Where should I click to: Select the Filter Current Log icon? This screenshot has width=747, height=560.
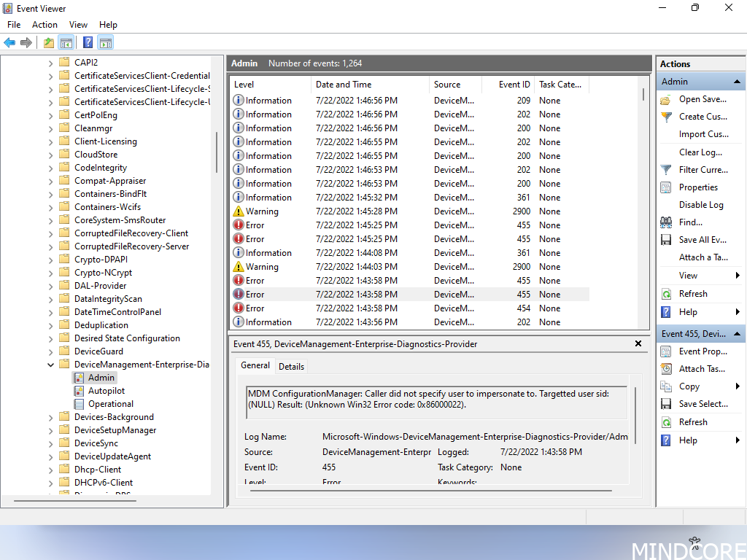point(665,169)
